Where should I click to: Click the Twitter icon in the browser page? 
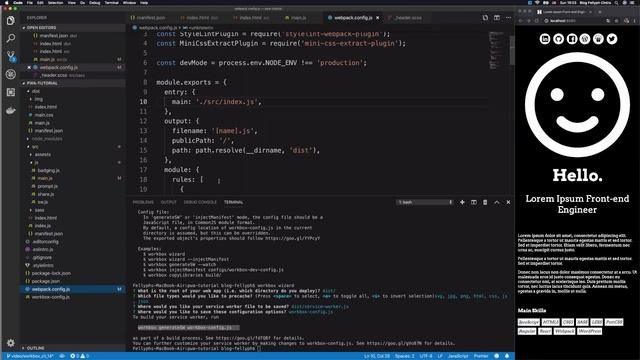[612, 39]
